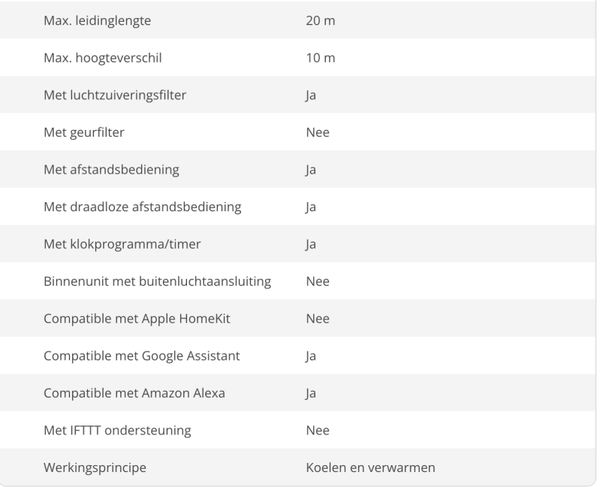
Task: Select the Ja value for Met klokprogramma/timer
Action: [x=311, y=244]
